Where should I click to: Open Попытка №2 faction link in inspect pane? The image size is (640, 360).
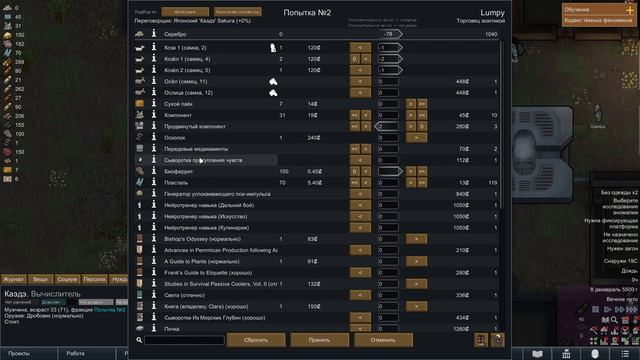tap(110, 310)
